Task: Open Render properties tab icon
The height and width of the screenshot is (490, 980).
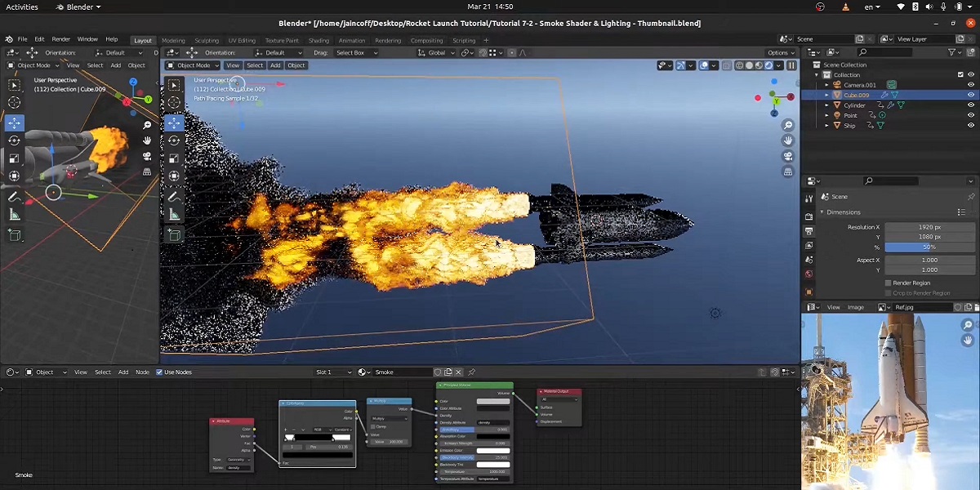Action: click(808, 216)
